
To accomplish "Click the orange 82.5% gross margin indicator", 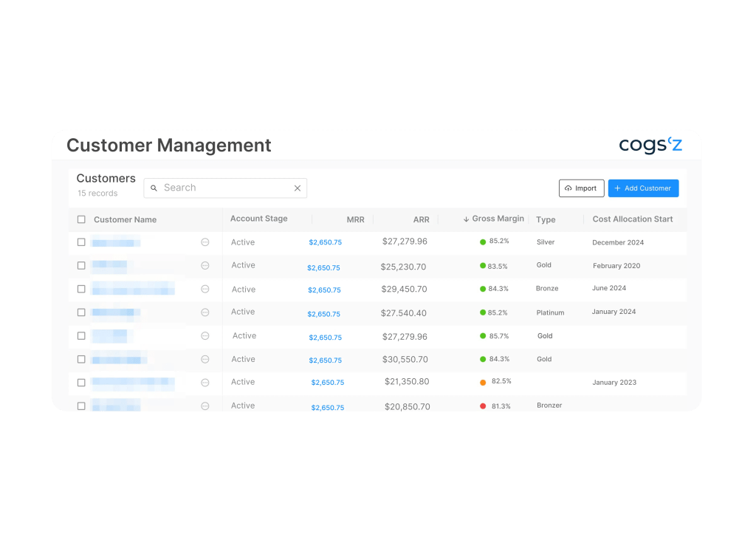I will click(x=483, y=382).
